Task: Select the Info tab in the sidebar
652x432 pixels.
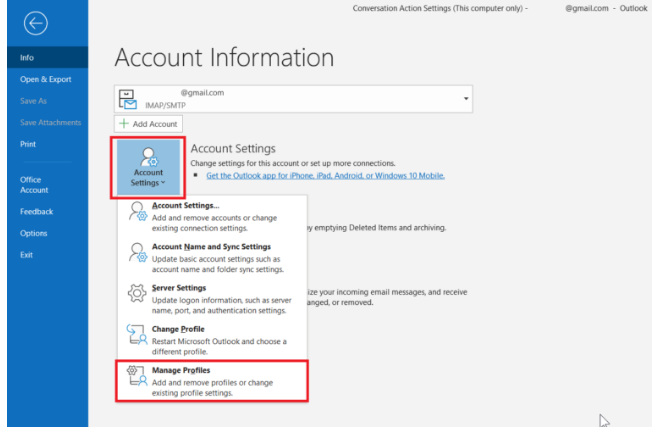Action: coord(47,57)
